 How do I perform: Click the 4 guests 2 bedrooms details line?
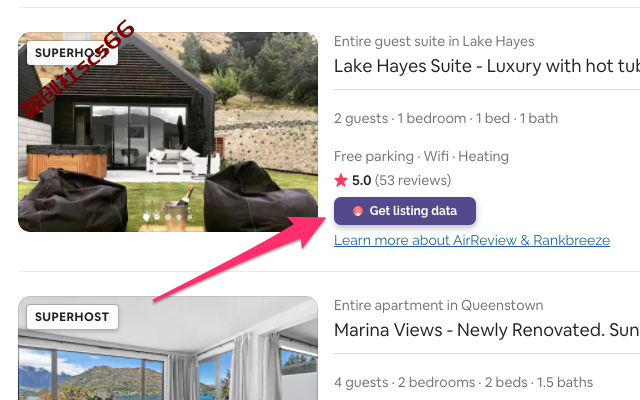463,382
